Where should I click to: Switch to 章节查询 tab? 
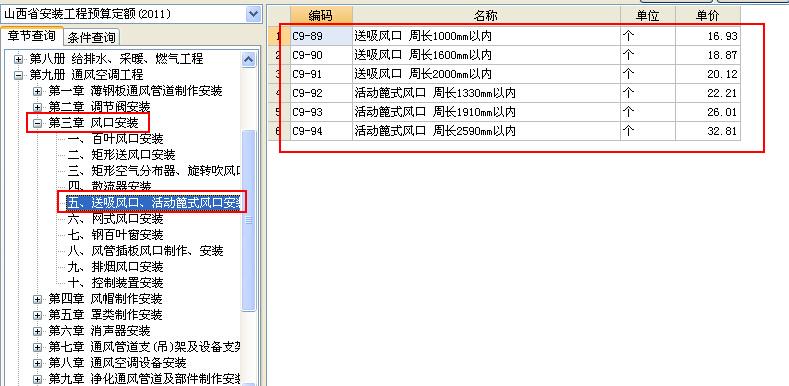31,36
